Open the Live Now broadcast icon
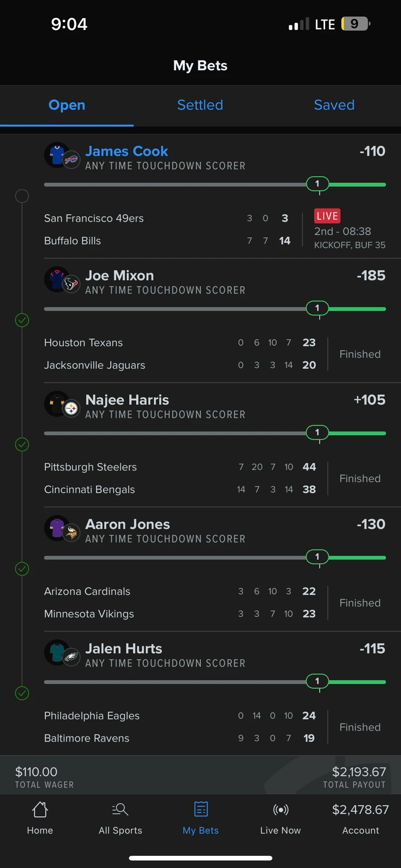Image resolution: width=401 pixels, height=868 pixels. point(280,809)
